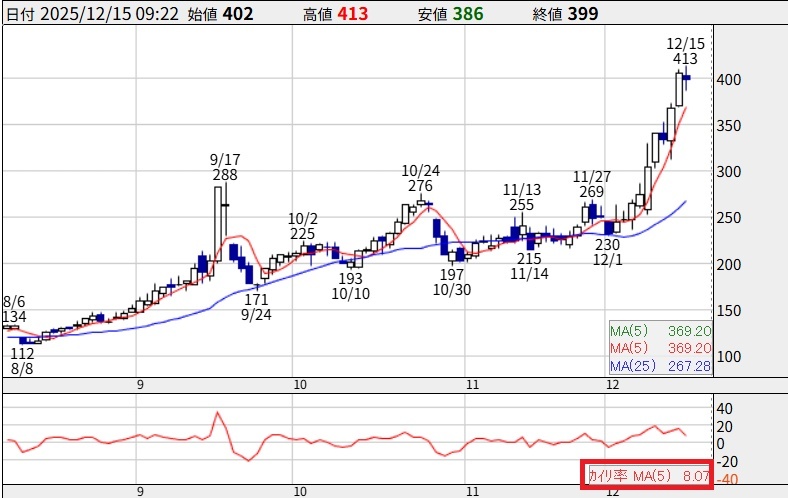Click the 9/24 low label of 171
This screenshot has width=788, height=498.
pos(256,306)
